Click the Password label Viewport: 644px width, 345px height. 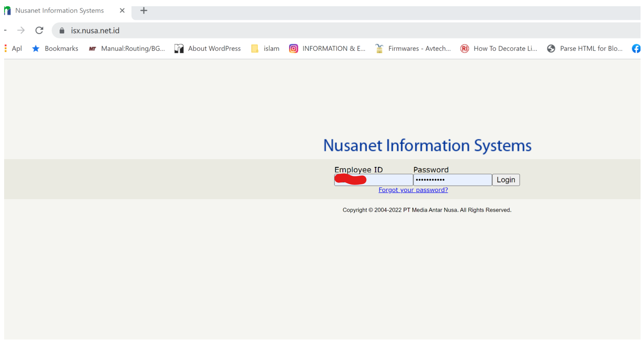tap(431, 170)
